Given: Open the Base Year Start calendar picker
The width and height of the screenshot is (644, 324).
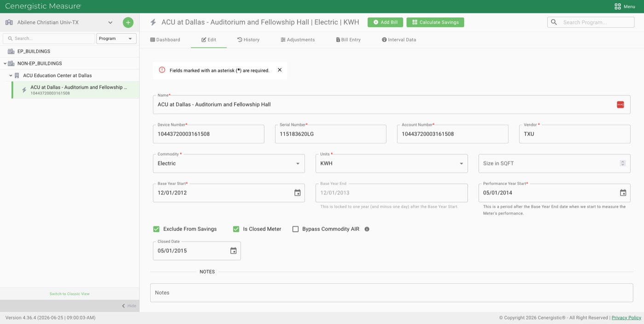Looking at the screenshot, I should (298, 193).
